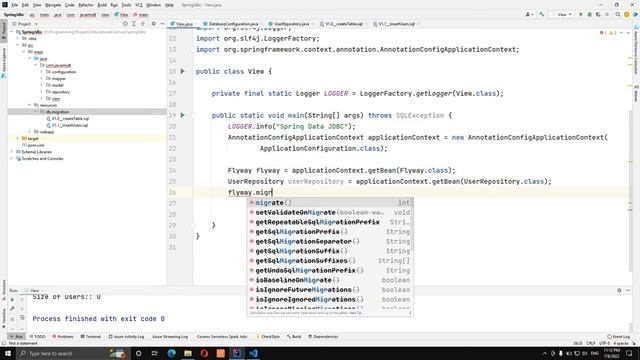Click the Stop icon in the main toolbar

607,14
